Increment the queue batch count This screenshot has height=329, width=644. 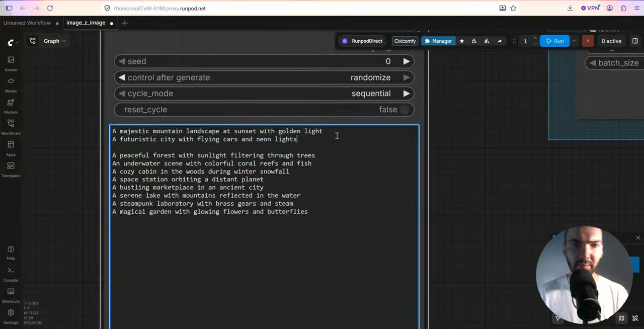pos(535,38)
